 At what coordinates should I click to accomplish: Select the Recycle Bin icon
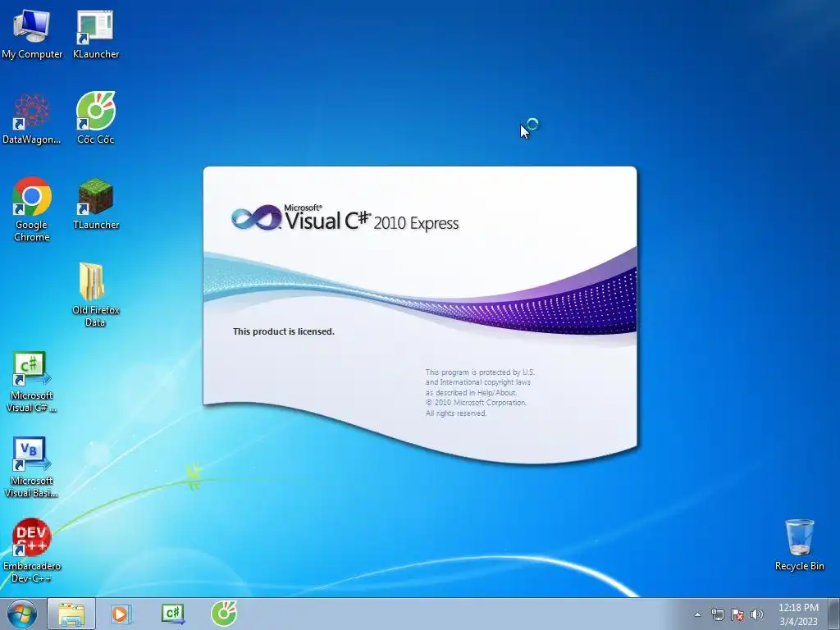799,545
